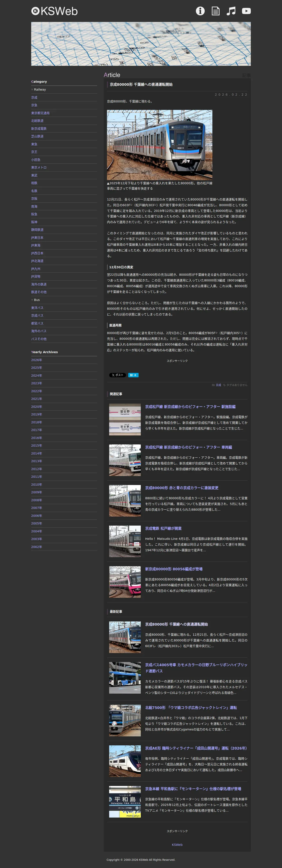
Task: Select the 芝山鉄道 category
Action: [x=37, y=136]
